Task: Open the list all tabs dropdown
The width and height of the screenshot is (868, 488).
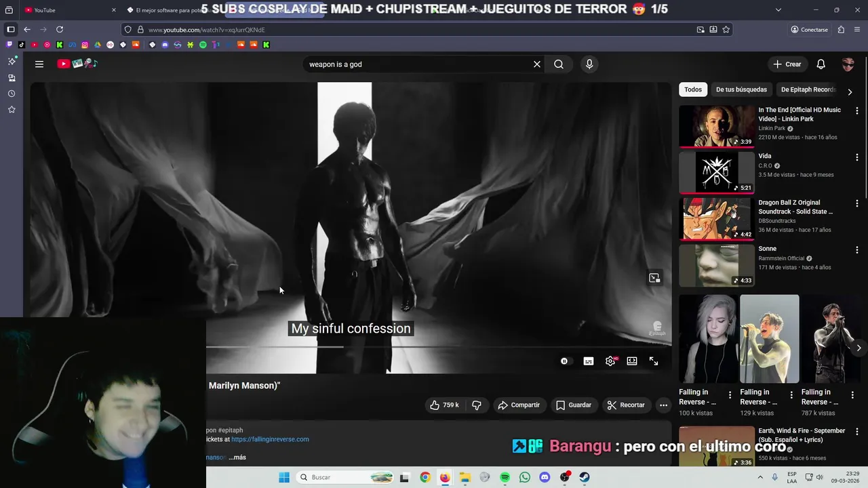Action: point(778,10)
